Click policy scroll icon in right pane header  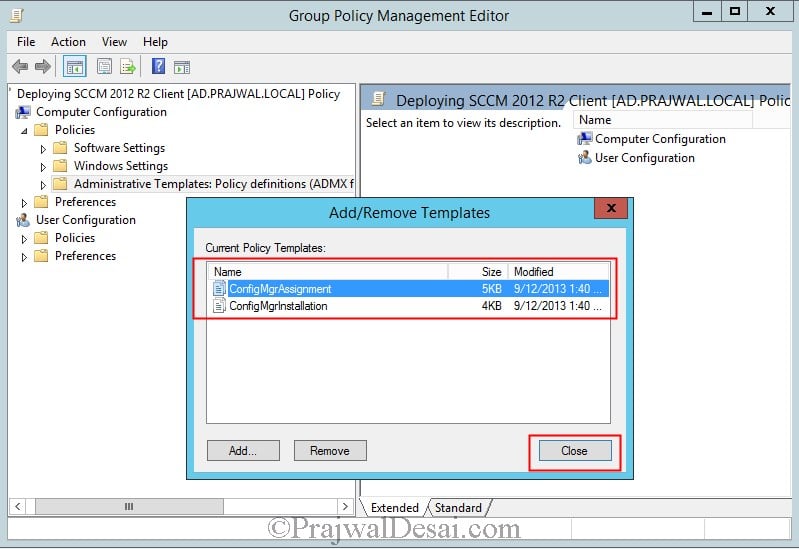click(379, 98)
